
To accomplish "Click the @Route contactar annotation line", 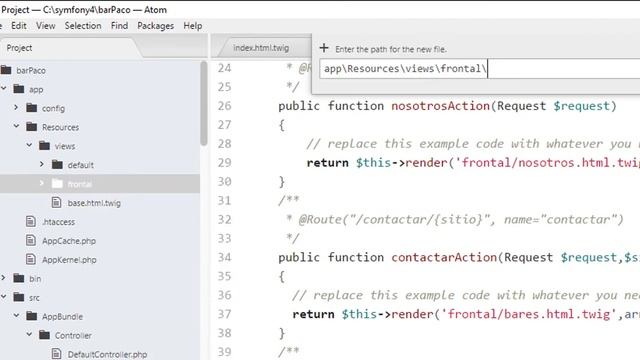I will tap(455, 220).
